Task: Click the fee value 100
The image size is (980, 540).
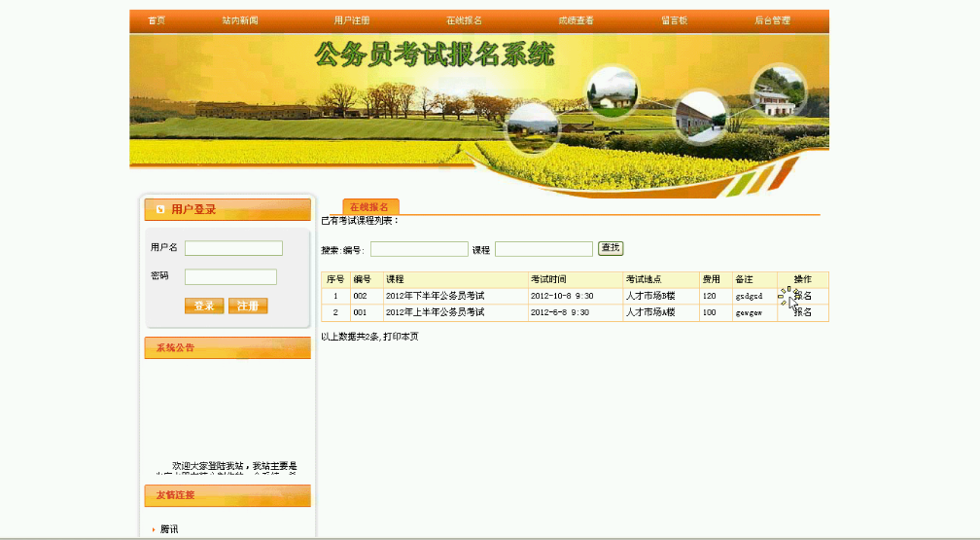Action: [709, 312]
